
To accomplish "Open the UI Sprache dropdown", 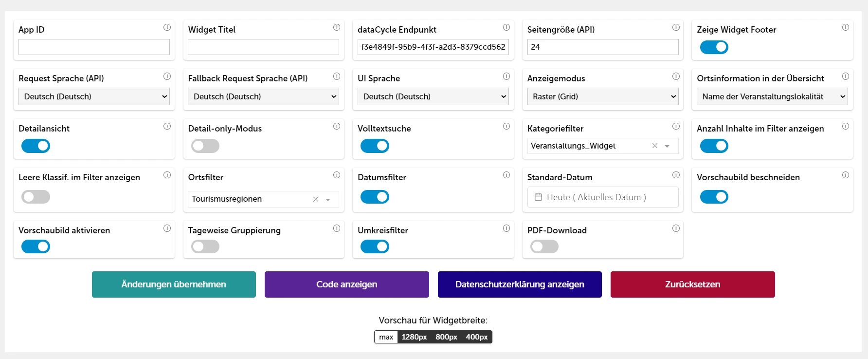I will (433, 96).
